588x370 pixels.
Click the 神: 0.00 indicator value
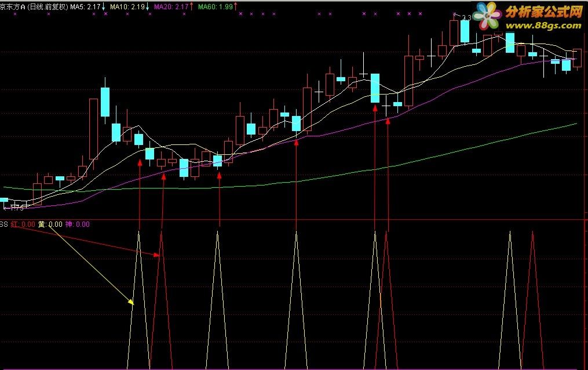pyautogui.click(x=78, y=224)
